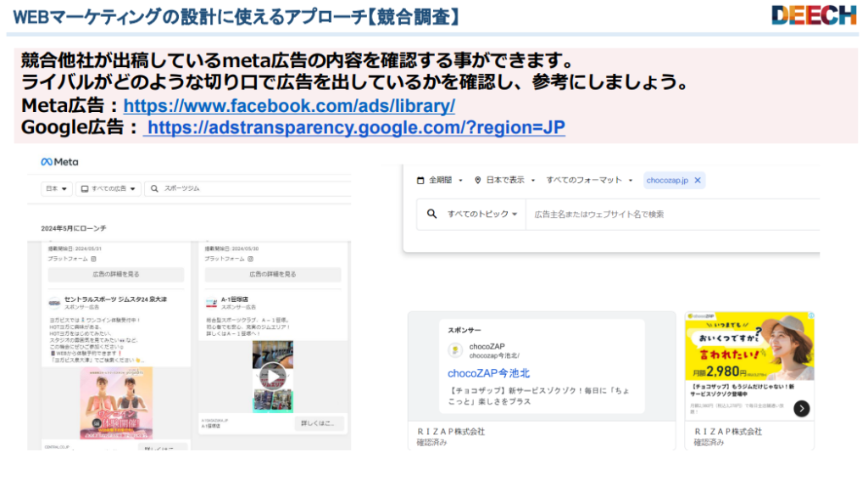The width and height of the screenshot is (868, 486).
Task: Click the arrow button on the 月額2,980円 banner
Action: [802, 409]
